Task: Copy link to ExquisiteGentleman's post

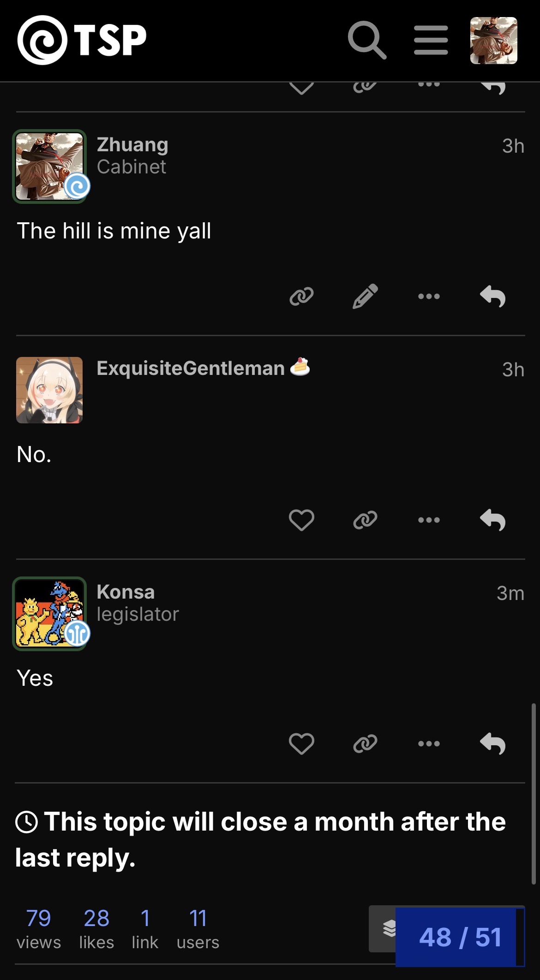Action: pyautogui.click(x=365, y=520)
